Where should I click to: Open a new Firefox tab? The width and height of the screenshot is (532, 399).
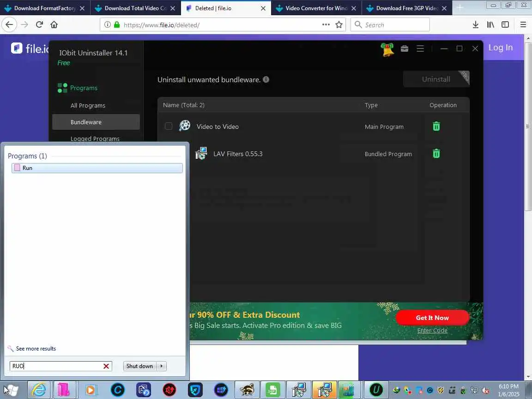(460, 8)
